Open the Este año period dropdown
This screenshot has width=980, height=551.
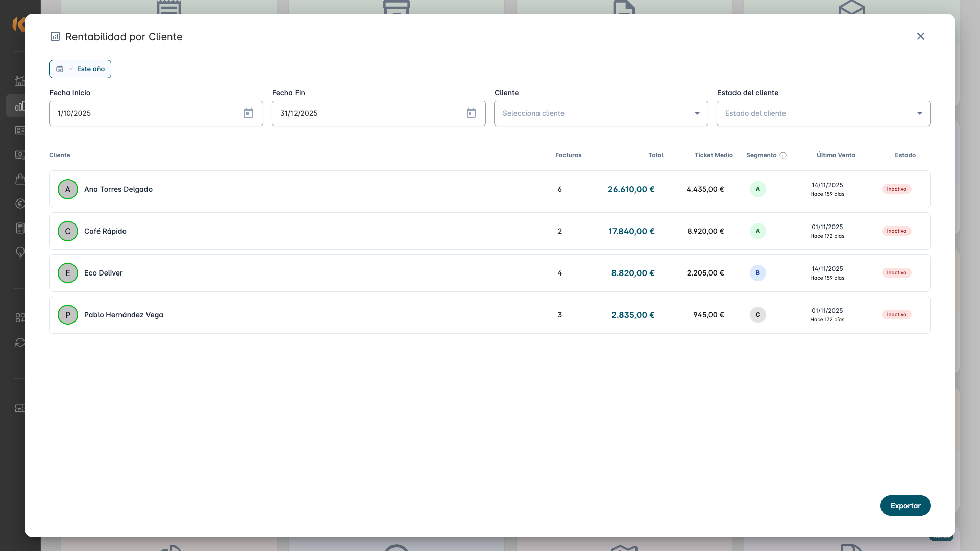[80, 69]
